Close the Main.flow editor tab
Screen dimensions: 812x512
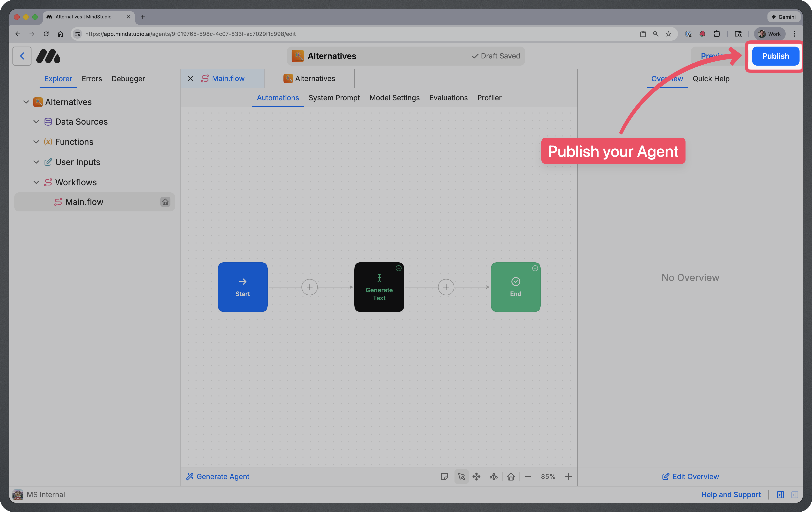coord(190,79)
